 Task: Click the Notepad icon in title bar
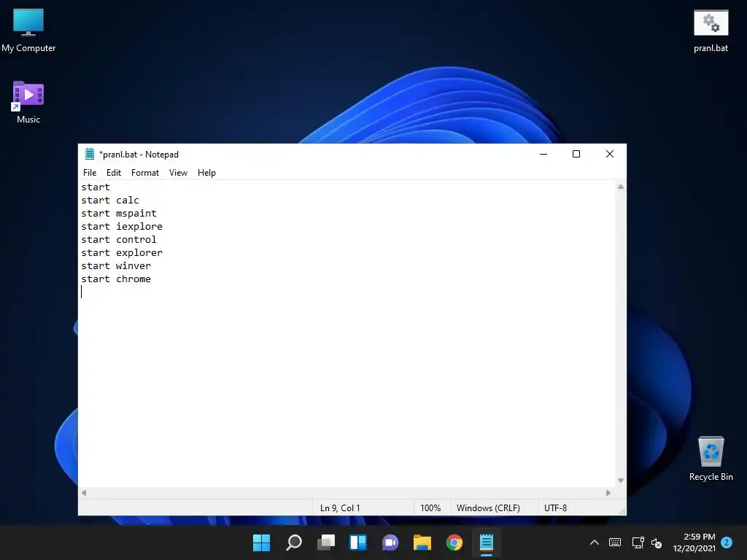pos(90,154)
